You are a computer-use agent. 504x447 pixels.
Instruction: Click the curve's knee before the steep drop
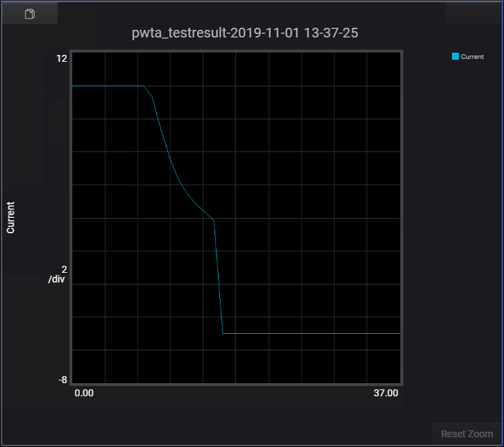tap(213, 219)
